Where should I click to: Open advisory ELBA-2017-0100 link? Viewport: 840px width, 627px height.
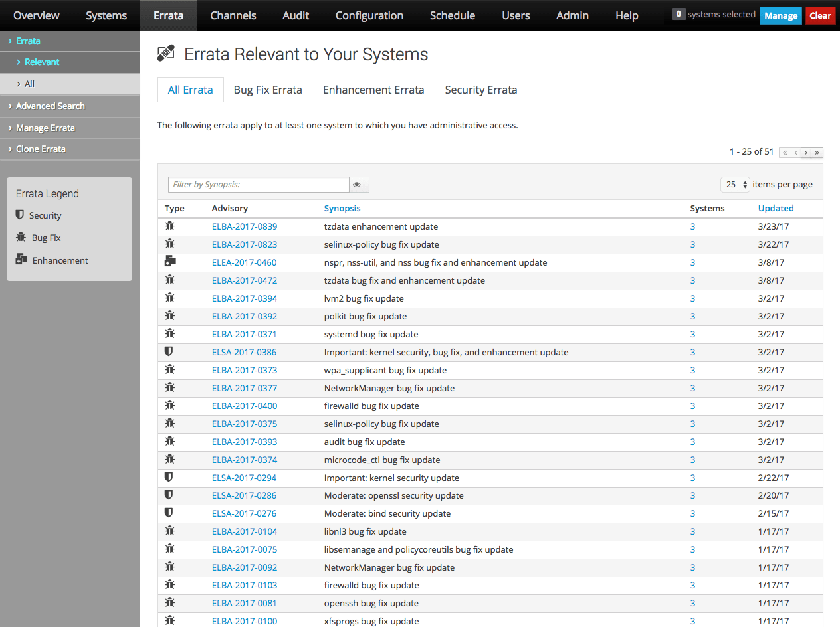click(245, 621)
